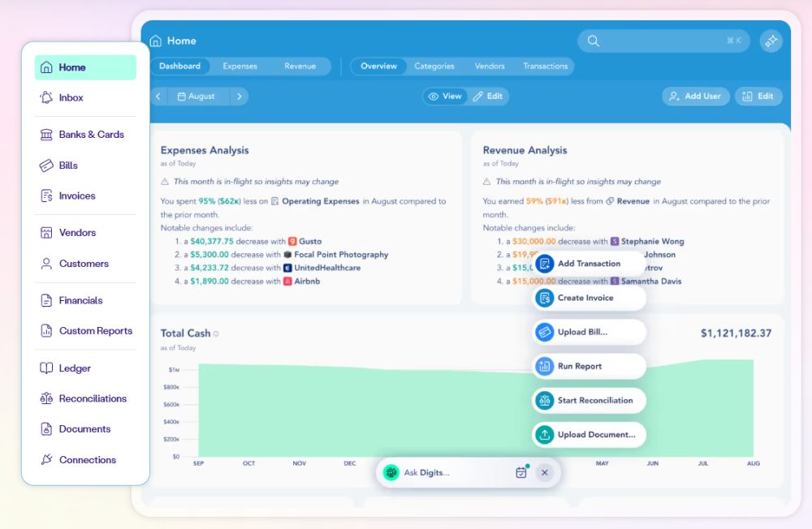The width and height of the screenshot is (812, 529).
Task: Toggle Edit mode next to View
Action: click(488, 97)
